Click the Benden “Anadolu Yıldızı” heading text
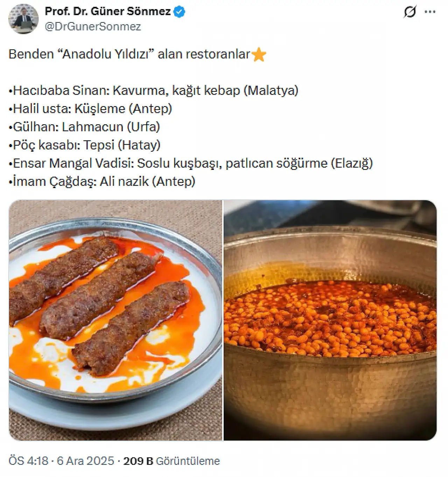 [129, 54]
